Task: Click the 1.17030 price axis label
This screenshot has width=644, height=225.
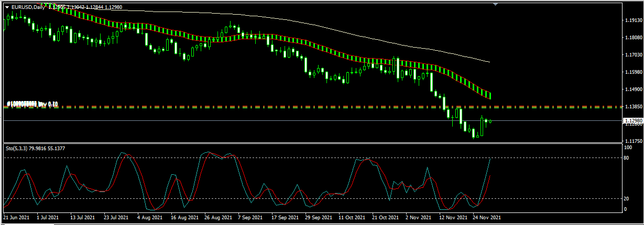Action: [x=634, y=55]
